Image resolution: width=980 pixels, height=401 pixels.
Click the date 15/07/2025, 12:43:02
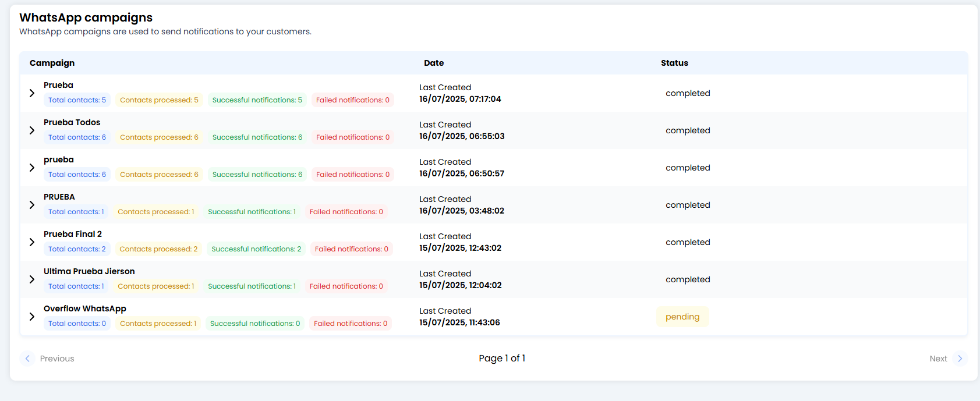pos(460,248)
